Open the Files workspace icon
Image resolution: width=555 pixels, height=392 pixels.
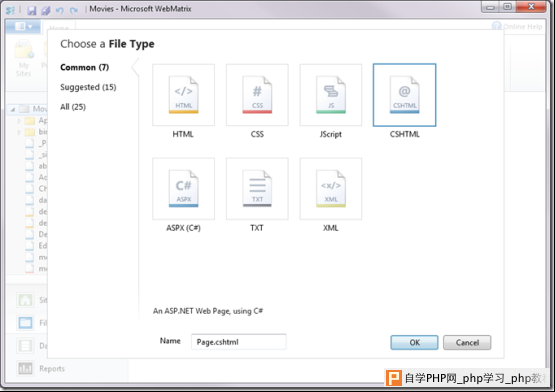point(25,323)
